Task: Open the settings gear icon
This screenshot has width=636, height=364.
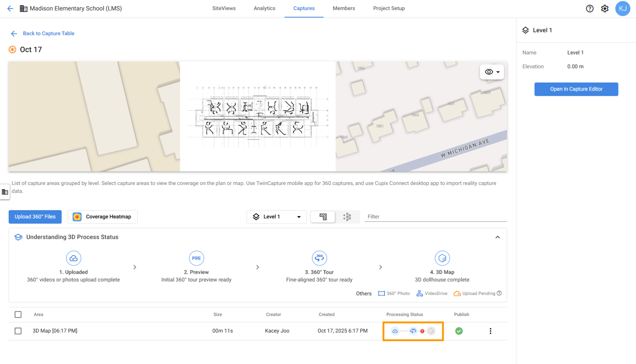Action: (x=605, y=9)
